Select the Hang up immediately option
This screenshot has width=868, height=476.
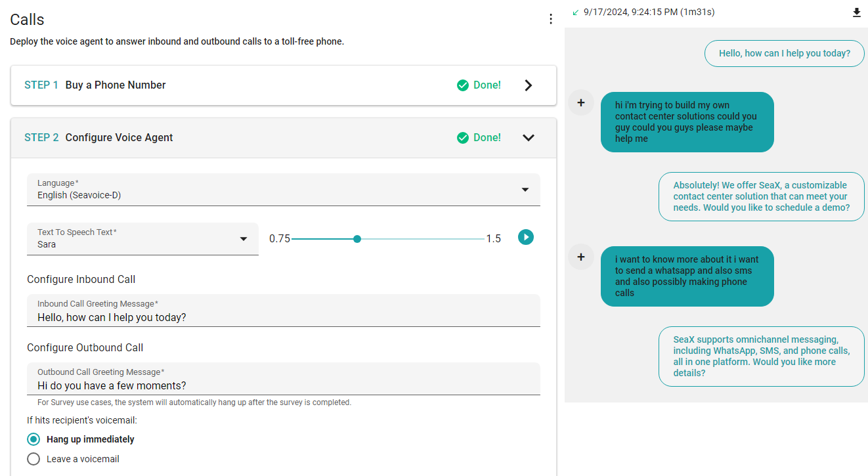pos(33,439)
